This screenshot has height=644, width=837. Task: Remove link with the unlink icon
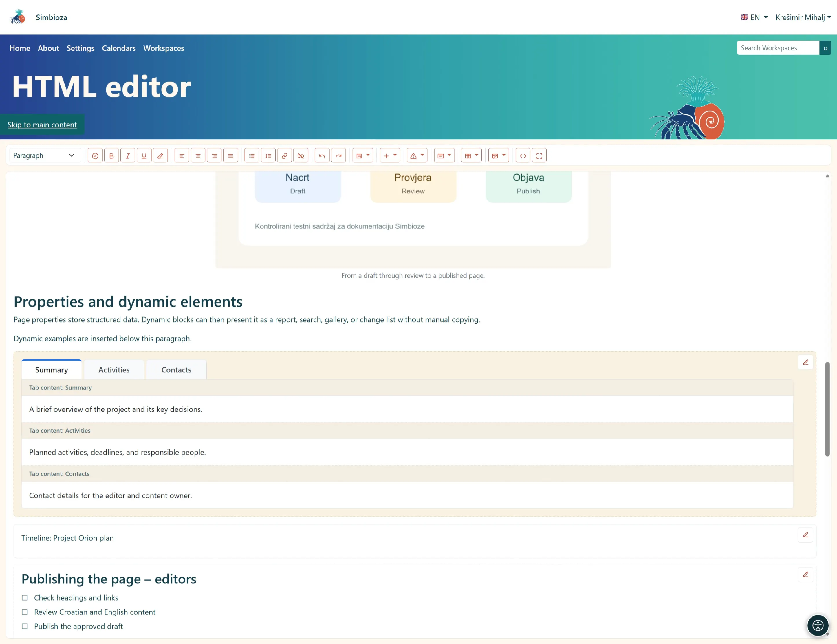[301, 155]
